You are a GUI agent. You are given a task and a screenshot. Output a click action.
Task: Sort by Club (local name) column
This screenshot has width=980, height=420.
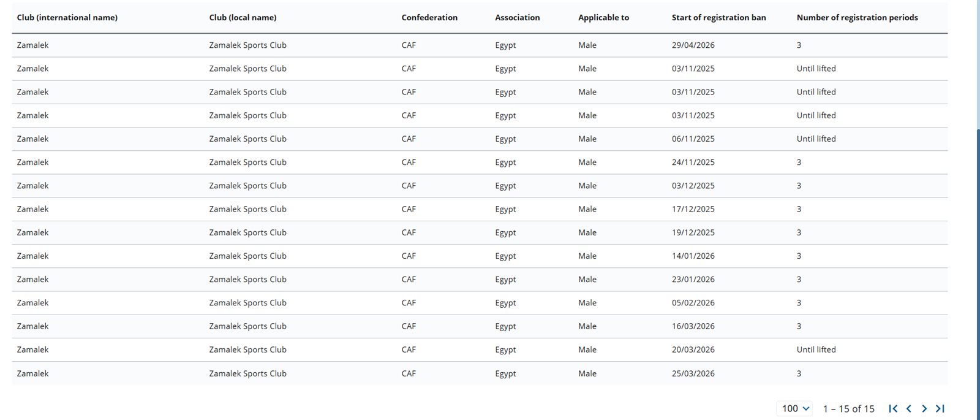(x=243, y=18)
